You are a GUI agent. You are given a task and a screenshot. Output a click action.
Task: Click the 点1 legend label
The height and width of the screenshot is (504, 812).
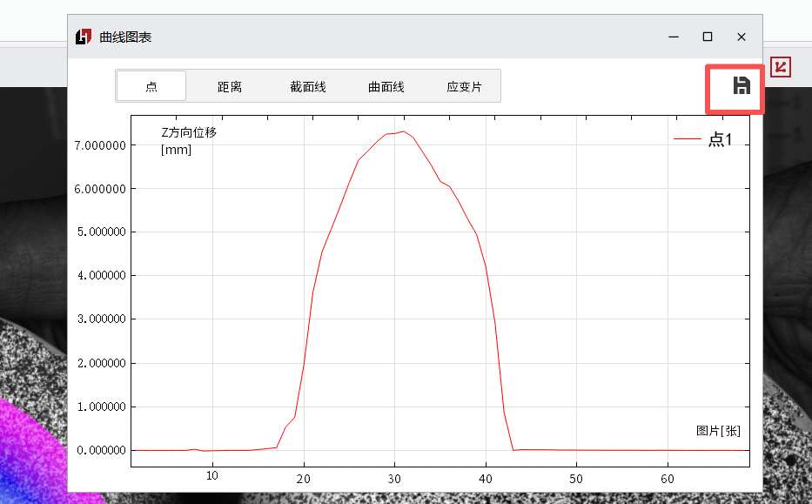tap(720, 139)
